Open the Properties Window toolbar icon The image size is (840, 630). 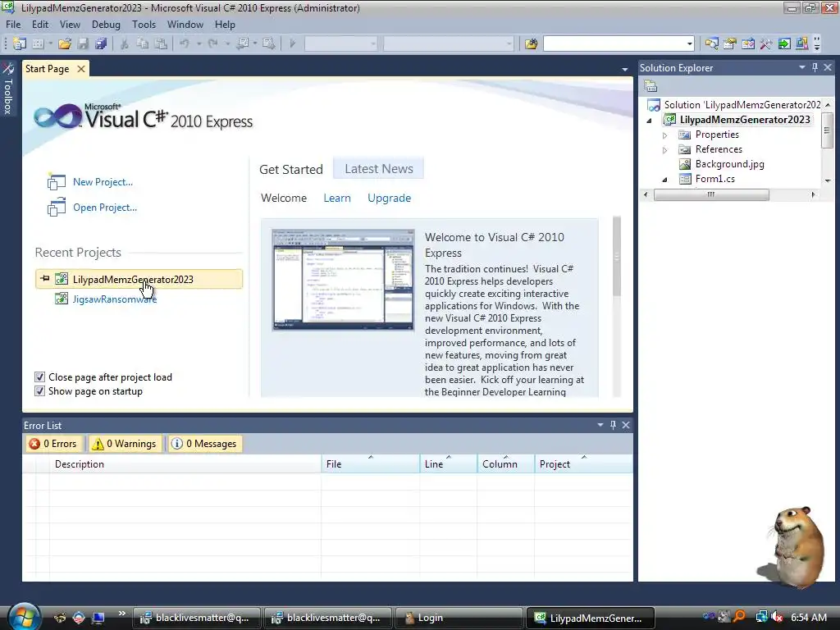click(729, 43)
